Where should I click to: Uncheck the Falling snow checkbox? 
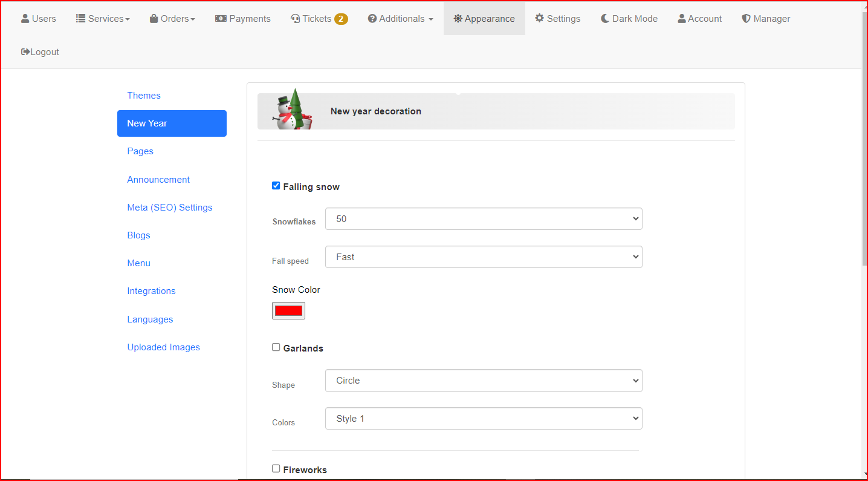276,186
